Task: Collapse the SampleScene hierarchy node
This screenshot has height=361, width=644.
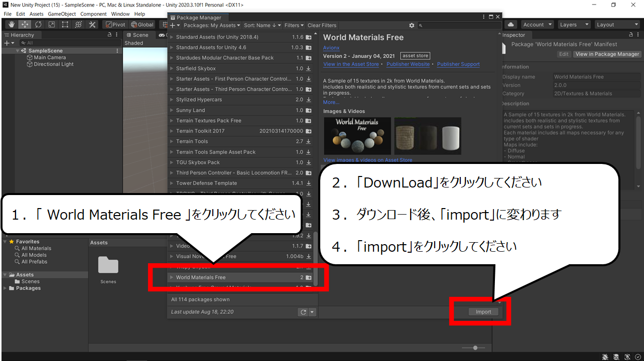Action: 18,51
